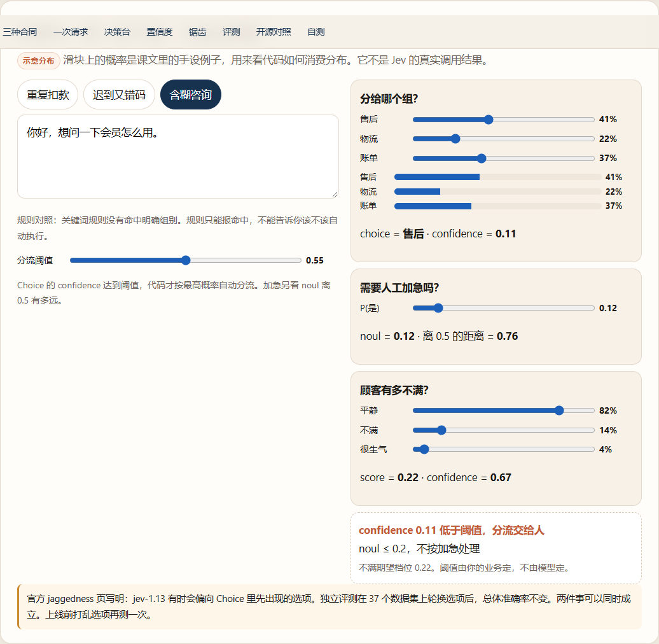
Task: Adjust the 账单 probability slider
Action: point(504,158)
